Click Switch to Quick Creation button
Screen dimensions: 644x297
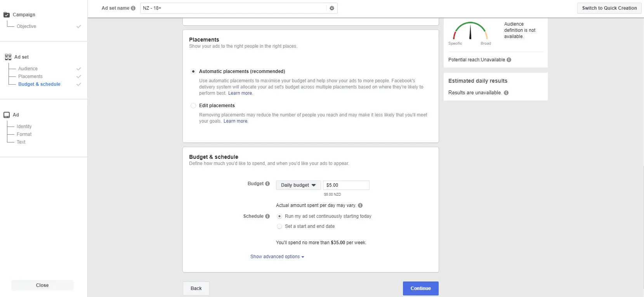pyautogui.click(x=609, y=8)
